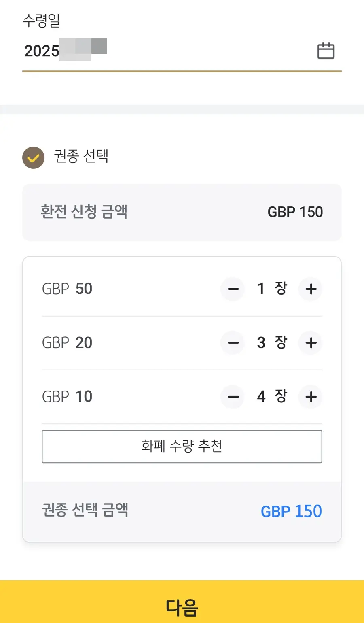This screenshot has width=364, height=623.
Task: Toggle the 권종 선택 checkmark
Action: click(x=33, y=157)
